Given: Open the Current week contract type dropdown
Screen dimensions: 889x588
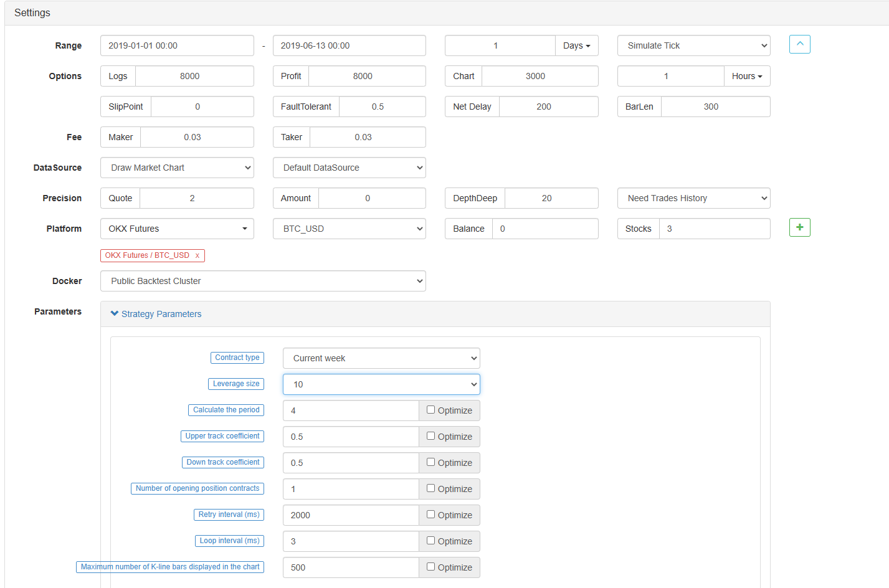Looking at the screenshot, I should click(x=381, y=358).
